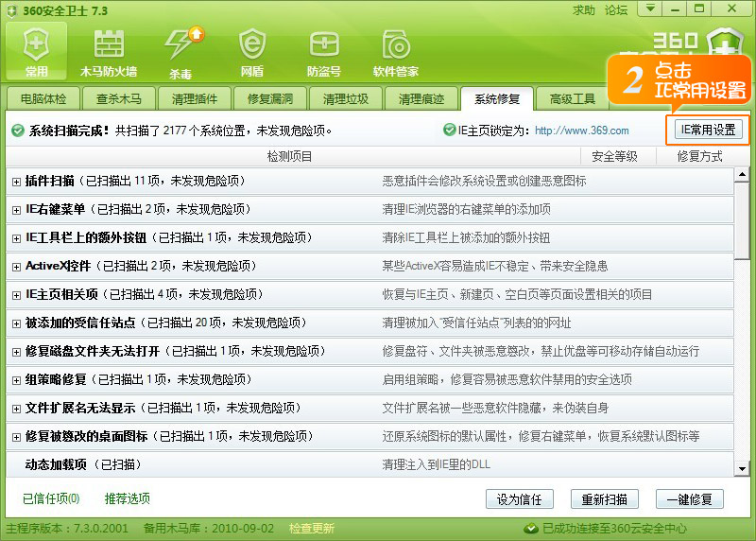Click the 一键修复 button
This screenshot has height=541, width=756.
point(694,498)
